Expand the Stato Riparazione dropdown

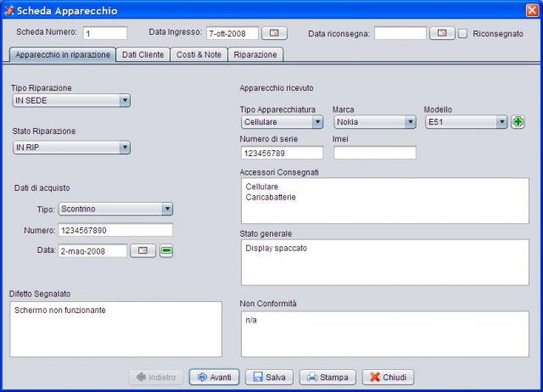pos(71,148)
